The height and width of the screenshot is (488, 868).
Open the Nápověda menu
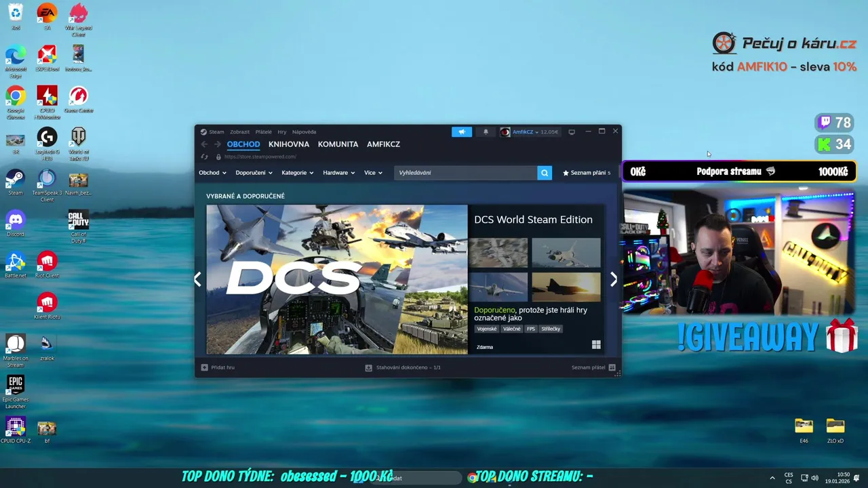[x=304, y=132]
